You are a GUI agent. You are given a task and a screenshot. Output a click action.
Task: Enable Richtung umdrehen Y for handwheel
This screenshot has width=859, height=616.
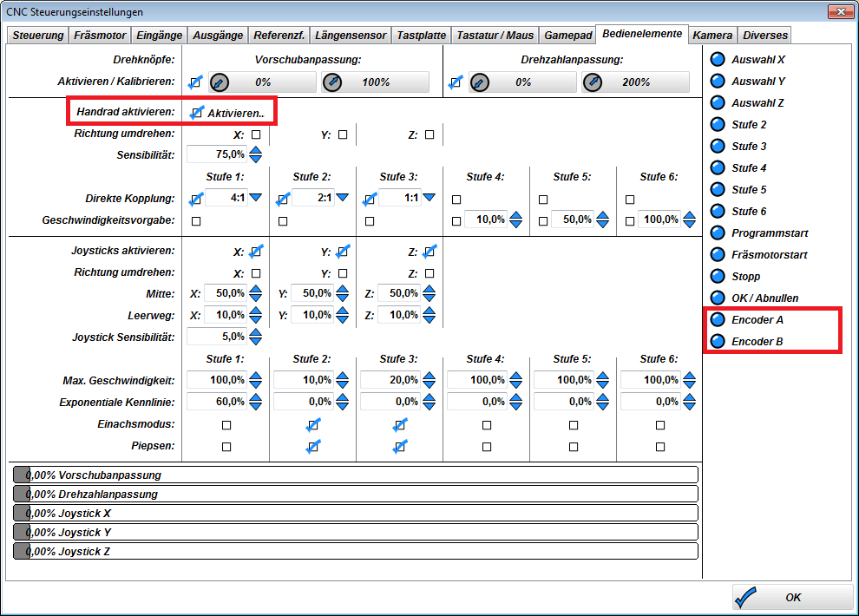343,134
